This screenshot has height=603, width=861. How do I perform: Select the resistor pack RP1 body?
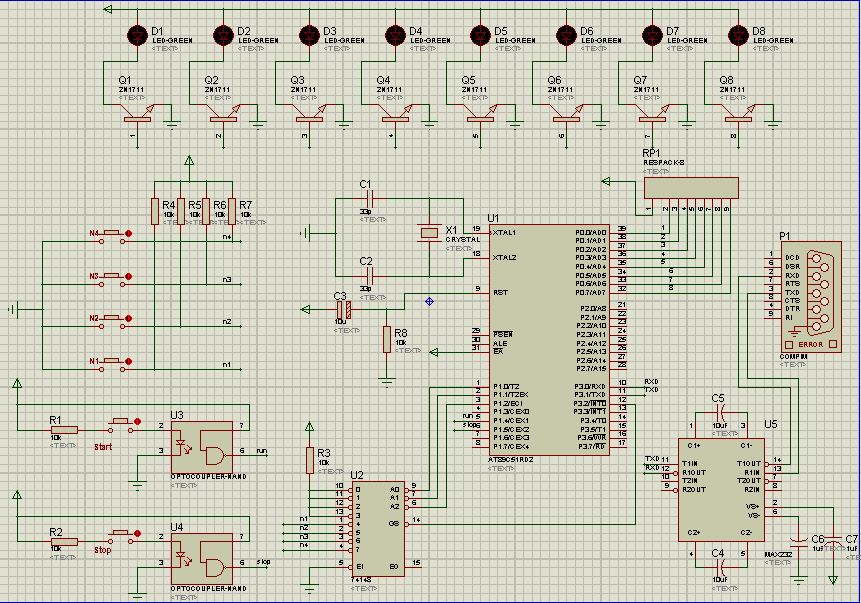click(691, 188)
